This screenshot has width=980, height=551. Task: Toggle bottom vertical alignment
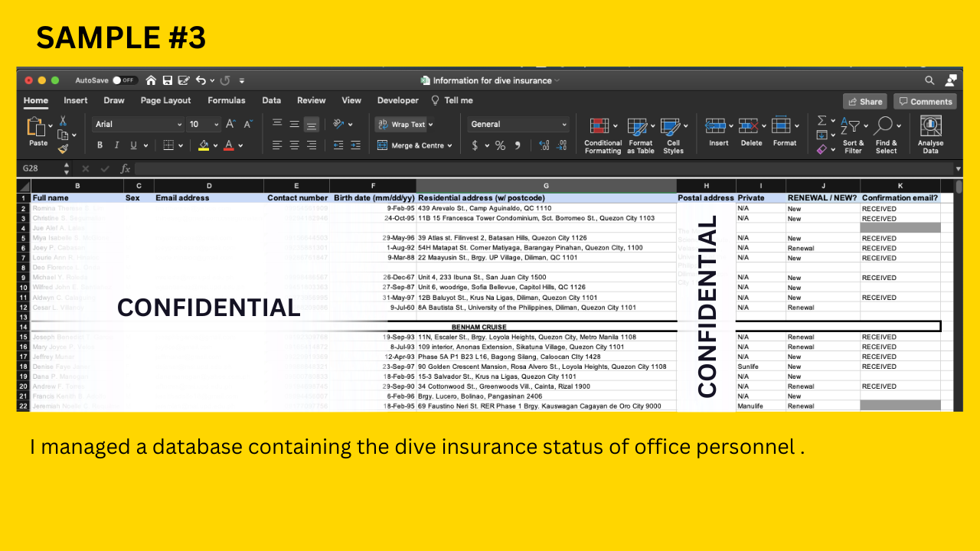pyautogui.click(x=312, y=124)
